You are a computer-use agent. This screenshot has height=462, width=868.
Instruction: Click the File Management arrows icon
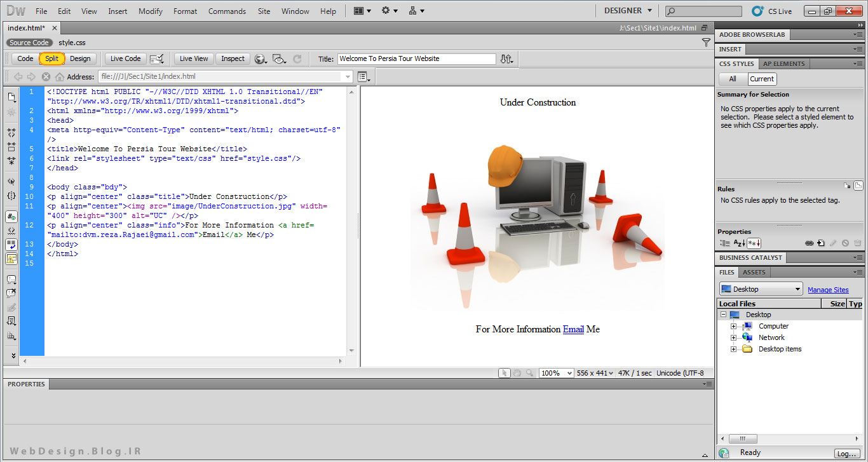click(x=506, y=59)
